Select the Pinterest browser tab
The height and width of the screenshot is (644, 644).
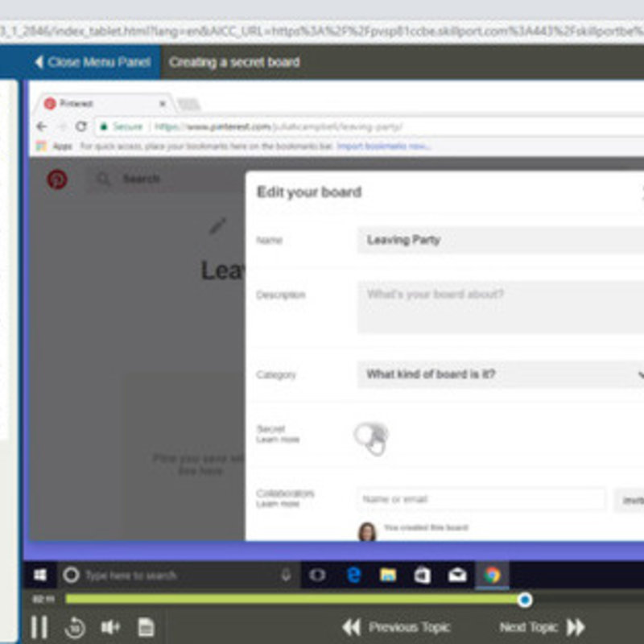coord(105,104)
